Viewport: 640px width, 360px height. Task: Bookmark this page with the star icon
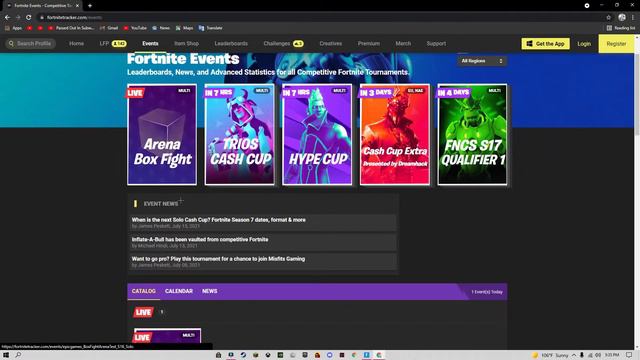[609, 18]
